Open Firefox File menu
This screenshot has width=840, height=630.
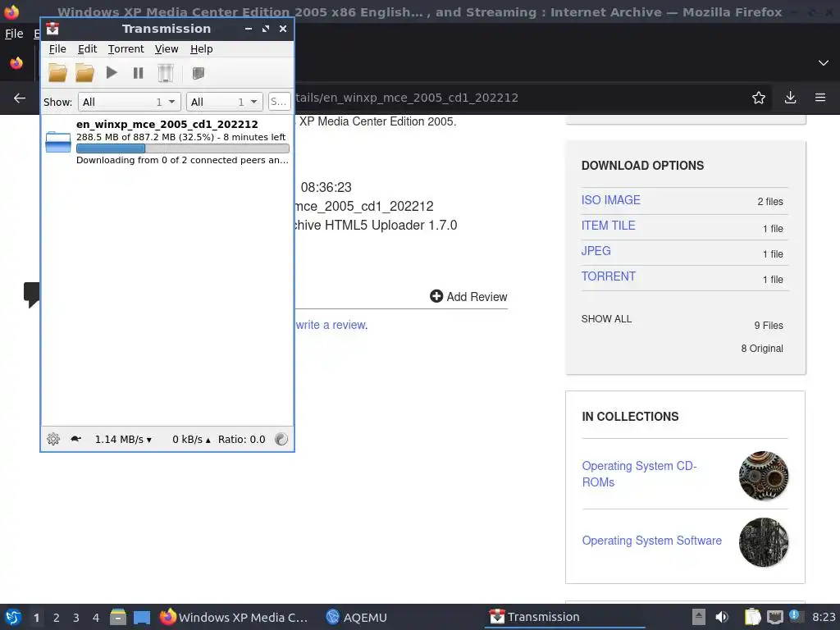pyautogui.click(x=14, y=34)
